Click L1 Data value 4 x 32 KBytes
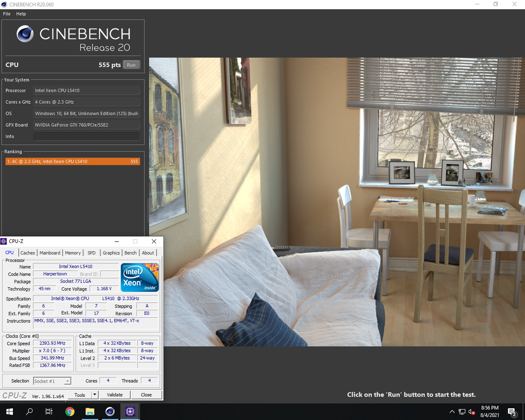 117,343
